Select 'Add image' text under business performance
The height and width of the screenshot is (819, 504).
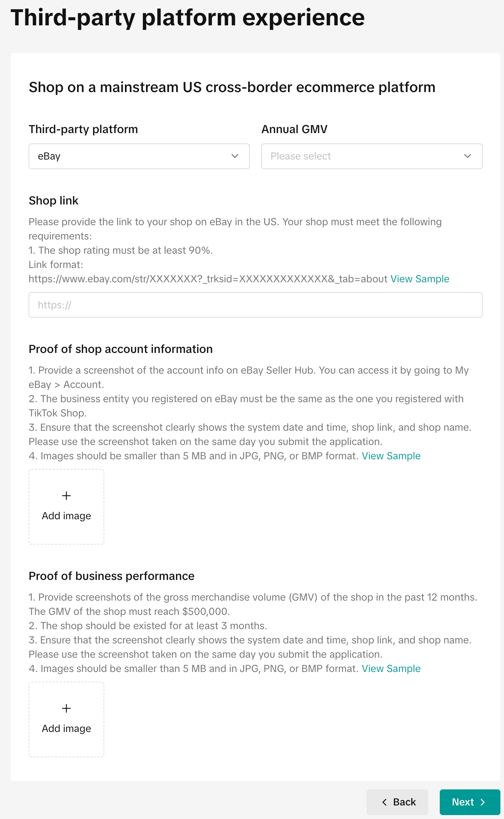tap(66, 729)
